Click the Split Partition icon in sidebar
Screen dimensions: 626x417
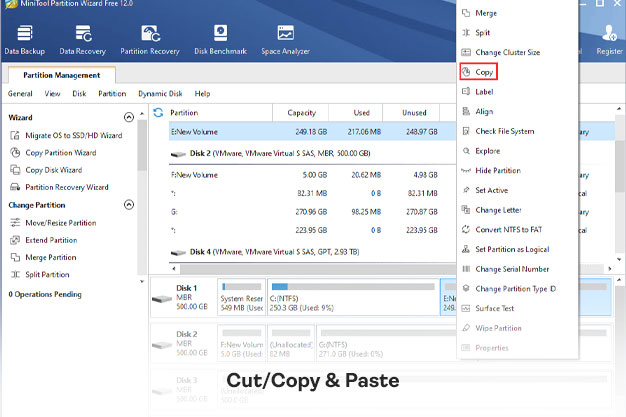coord(15,274)
